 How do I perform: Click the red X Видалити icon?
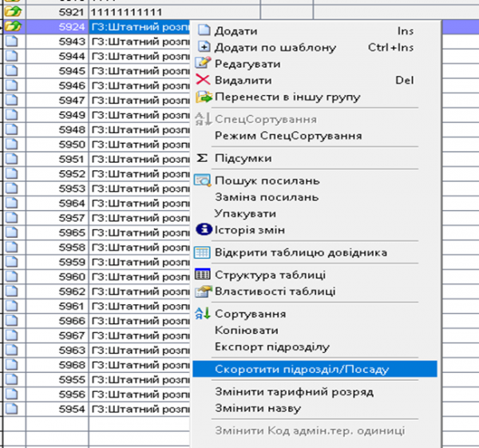(x=202, y=81)
